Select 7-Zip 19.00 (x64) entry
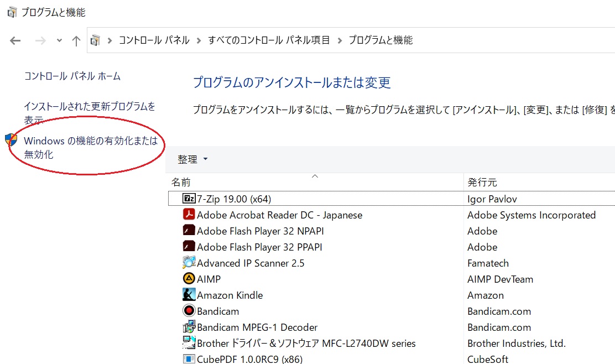Viewport: 615px width, 364px height. click(234, 199)
